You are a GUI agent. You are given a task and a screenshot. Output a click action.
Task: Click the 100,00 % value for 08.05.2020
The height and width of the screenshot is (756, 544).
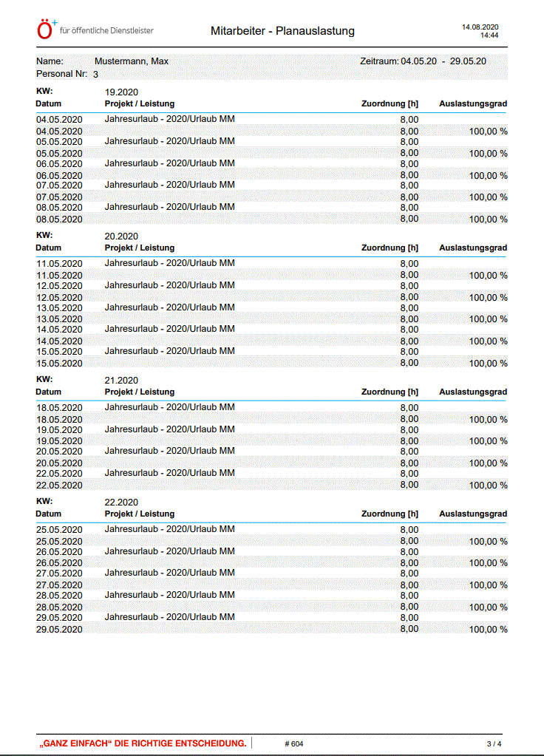click(x=488, y=219)
